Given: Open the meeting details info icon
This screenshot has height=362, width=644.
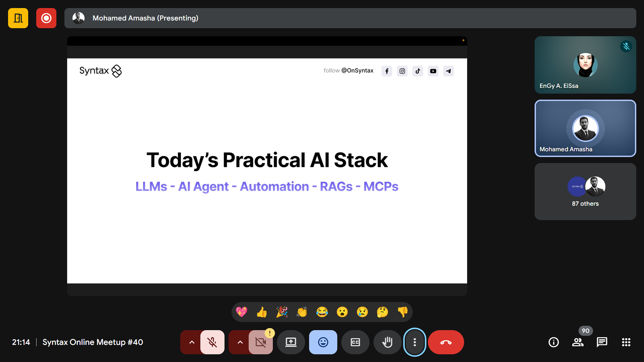Looking at the screenshot, I should click(554, 342).
